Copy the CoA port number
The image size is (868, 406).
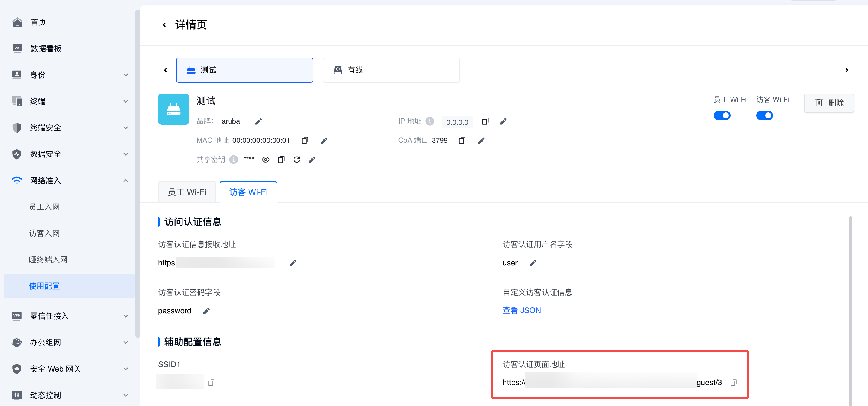coord(462,140)
